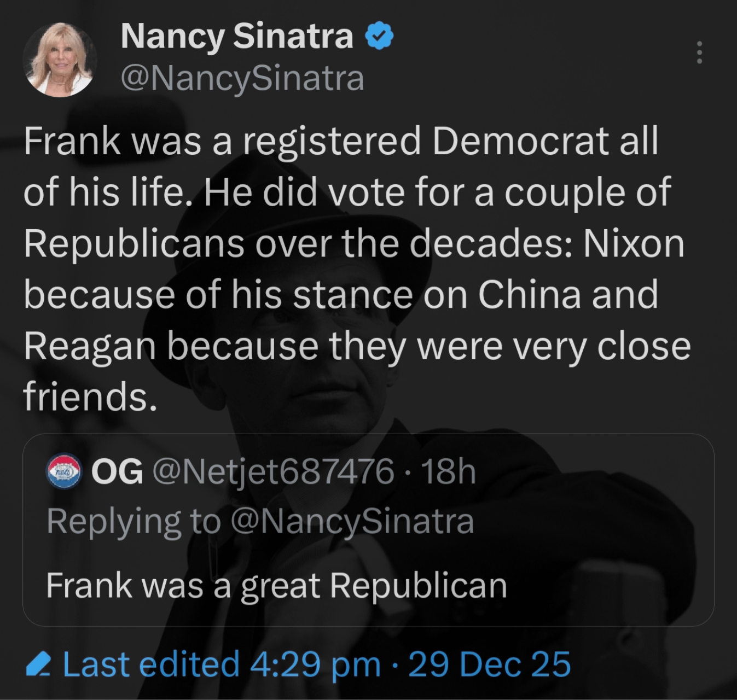Viewport: 737px width, 700px height.
Task: Click the Nancy Sinatra display name
Action: coord(236,37)
